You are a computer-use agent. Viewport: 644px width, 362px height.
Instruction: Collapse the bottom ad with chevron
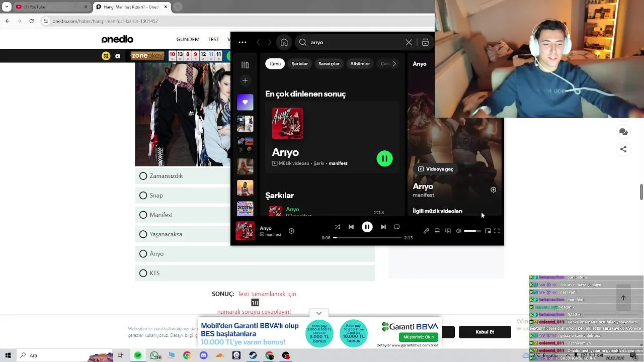(x=319, y=313)
